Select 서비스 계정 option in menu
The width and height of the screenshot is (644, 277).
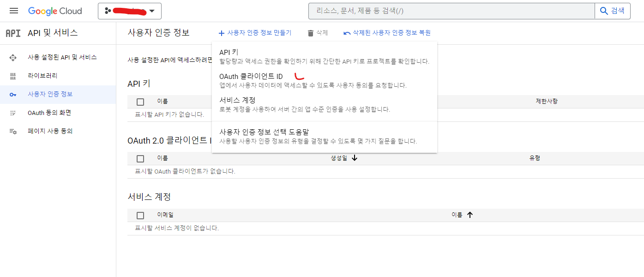tap(237, 100)
